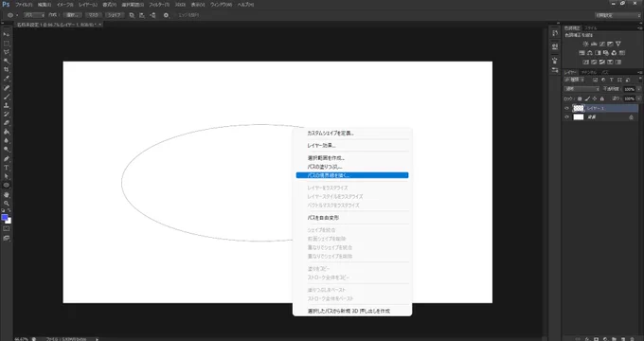Image resolution: width=644 pixels, height=341 pixels.
Task: Select the Horizontal Type tool
Action: pyautogui.click(x=7, y=168)
